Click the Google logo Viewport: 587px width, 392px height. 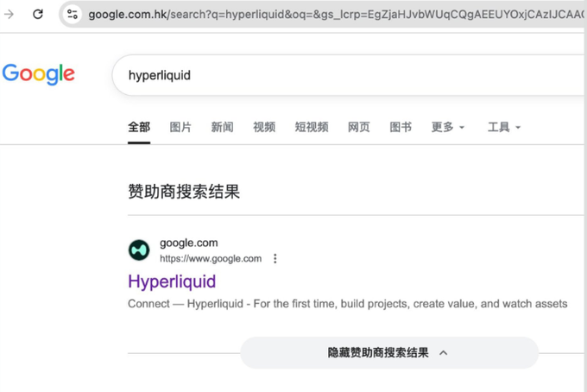pos(39,73)
